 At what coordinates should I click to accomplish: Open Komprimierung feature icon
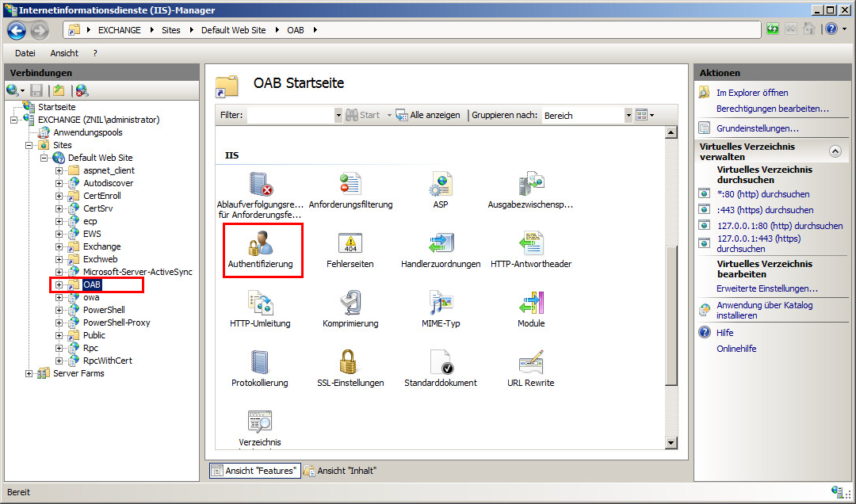pos(350,304)
